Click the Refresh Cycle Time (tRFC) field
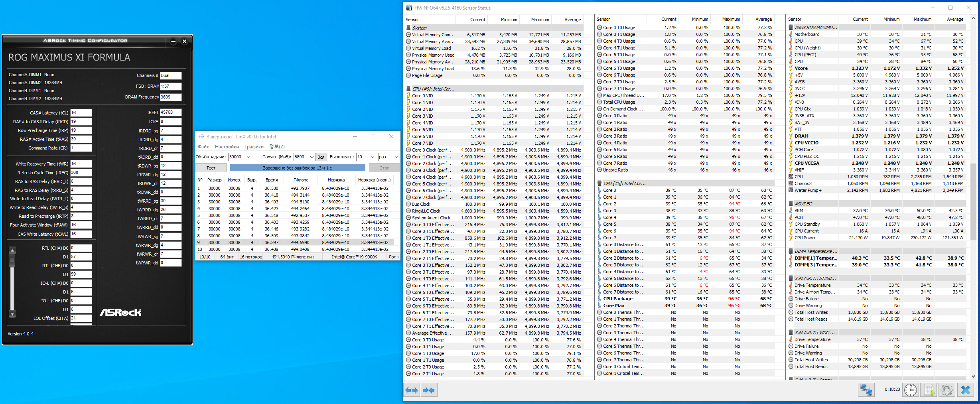Screen dimensions: 980x404 coord(81,173)
